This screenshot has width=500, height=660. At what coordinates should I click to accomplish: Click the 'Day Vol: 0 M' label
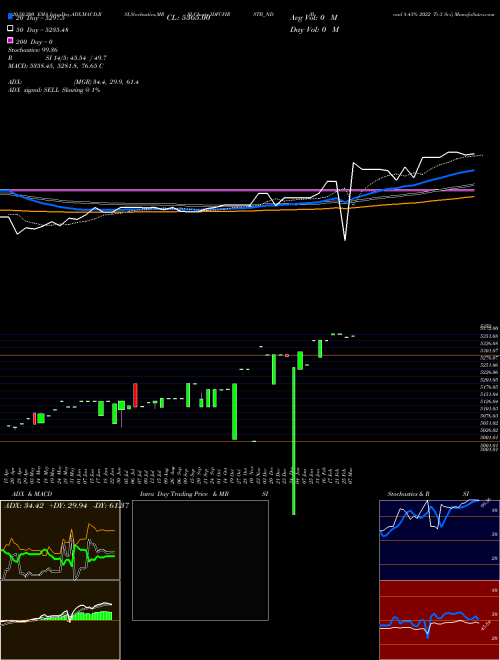(314, 29)
